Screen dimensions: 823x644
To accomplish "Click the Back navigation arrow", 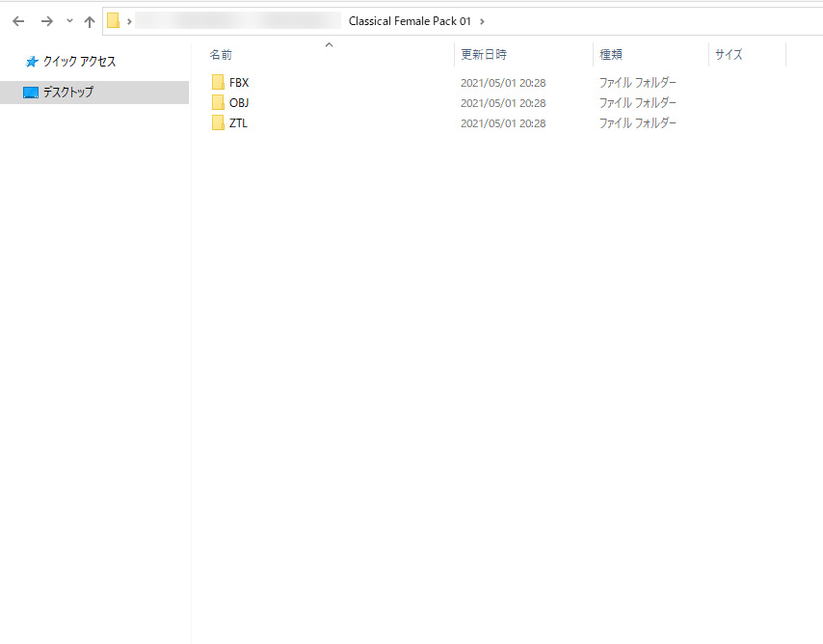I will tap(18, 21).
